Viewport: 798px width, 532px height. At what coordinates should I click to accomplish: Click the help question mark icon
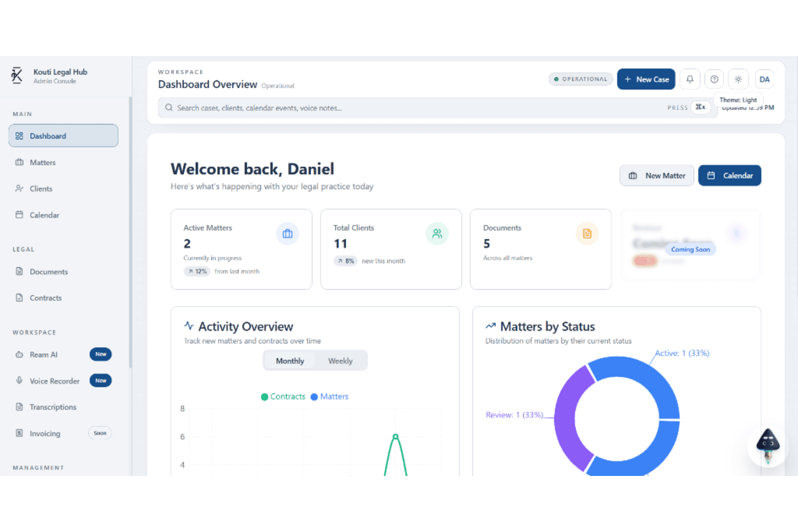(x=714, y=79)
